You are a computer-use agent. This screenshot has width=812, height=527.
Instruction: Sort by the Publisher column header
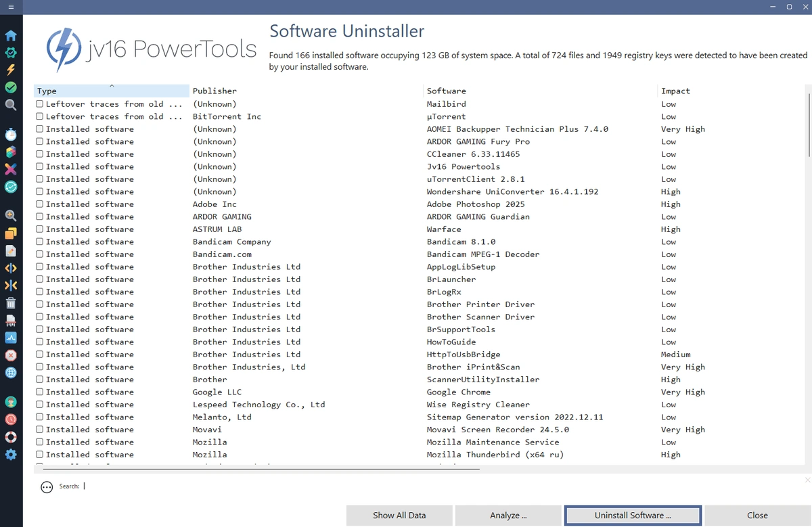(x=307, y=91)
